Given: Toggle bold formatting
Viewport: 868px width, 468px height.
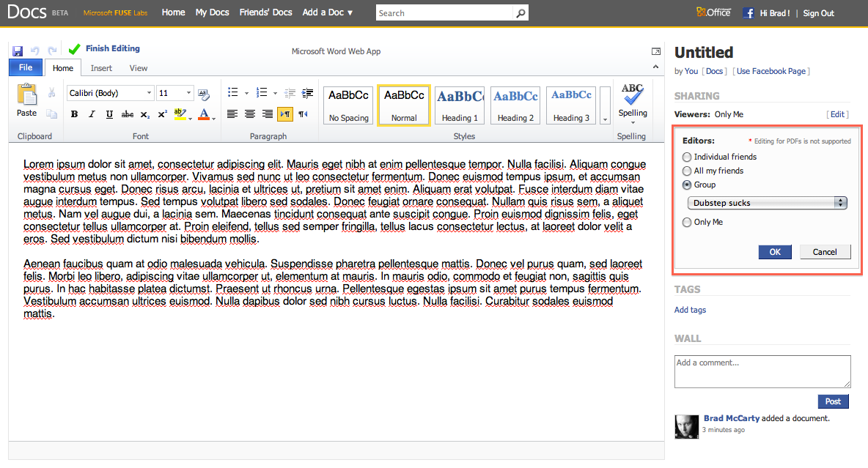Looking at the screenshot, I should tap(74, 114).
